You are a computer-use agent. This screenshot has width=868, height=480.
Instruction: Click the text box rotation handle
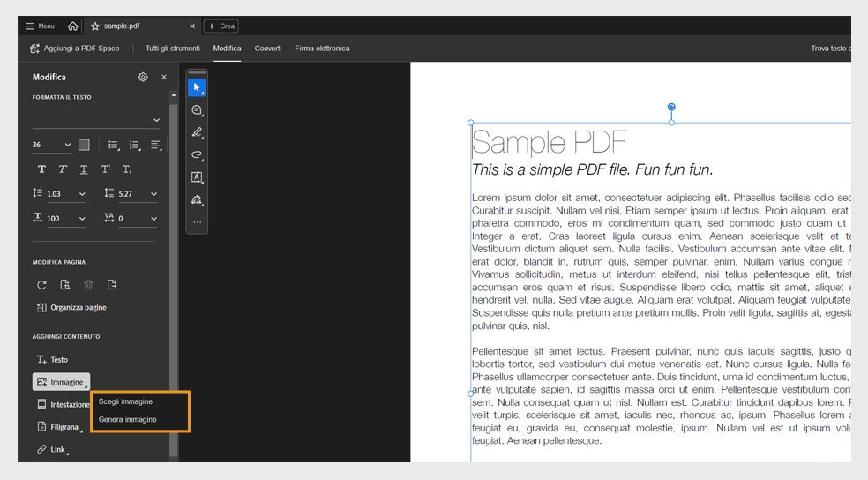click(x=671, y=107)
